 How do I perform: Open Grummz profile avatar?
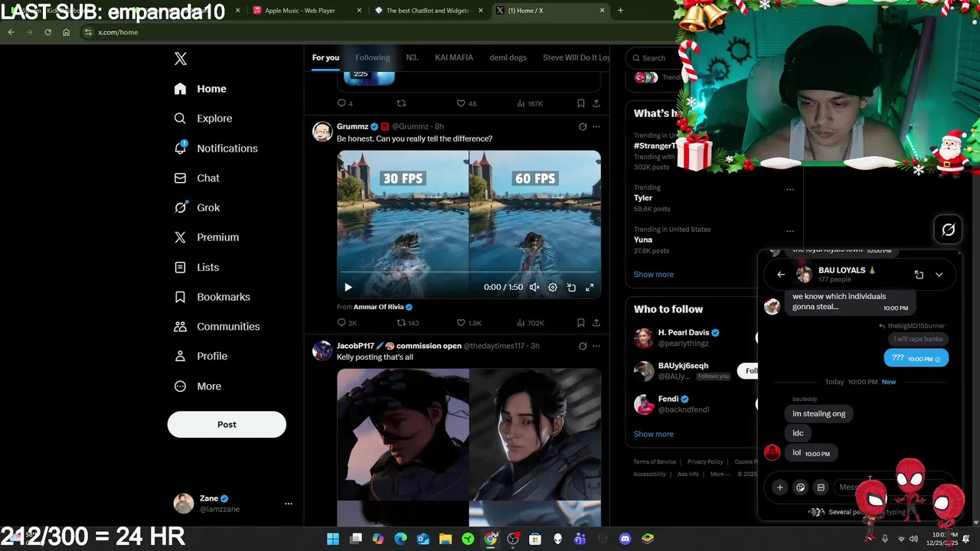tap(322, 131)
